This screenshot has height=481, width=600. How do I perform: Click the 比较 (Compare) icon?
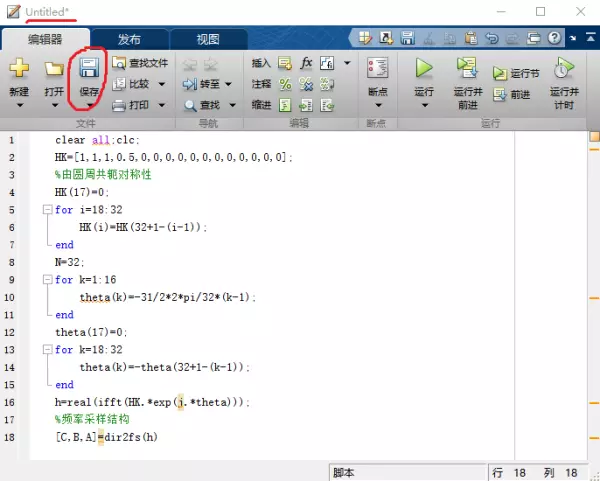[x=119, y=84]
